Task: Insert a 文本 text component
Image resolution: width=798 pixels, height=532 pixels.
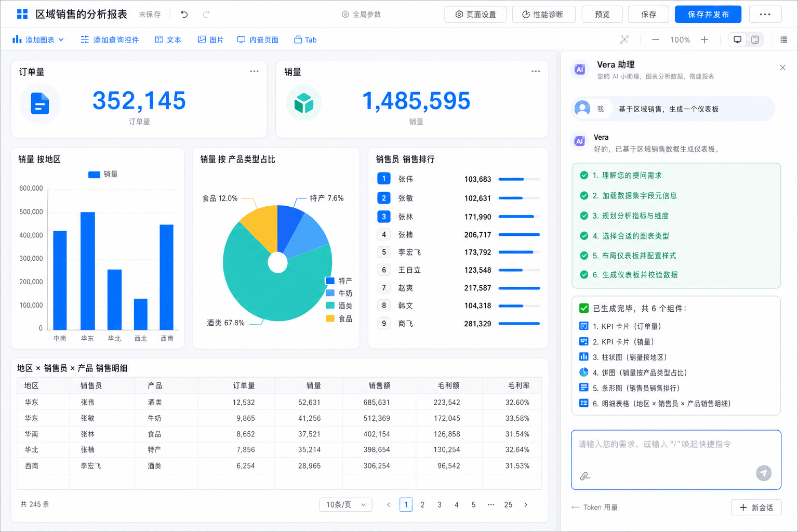Action: [x=168, y=39]
